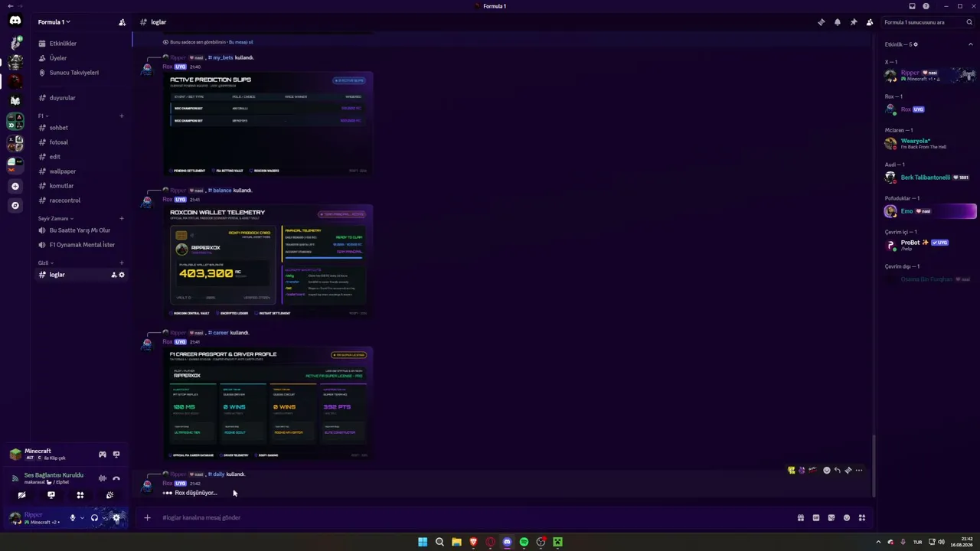
Task: Join the F1 Oynamak Mental İster voice channel
Action: click(79, 245)
